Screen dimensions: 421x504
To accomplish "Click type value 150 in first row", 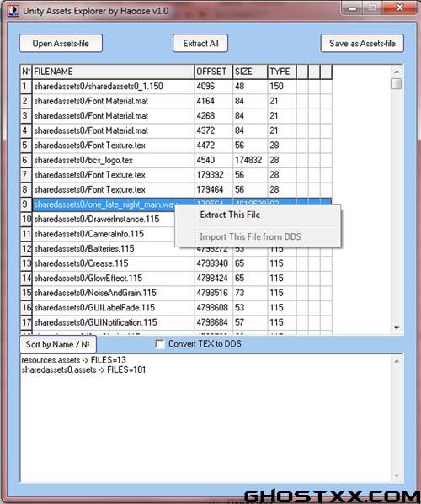I will tap(276, 86).
